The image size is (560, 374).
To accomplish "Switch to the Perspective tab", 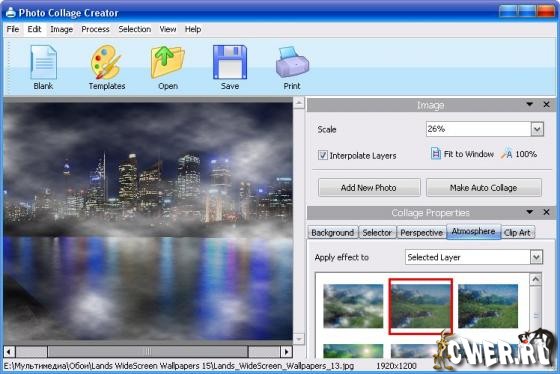I will [x=421, y=233].
